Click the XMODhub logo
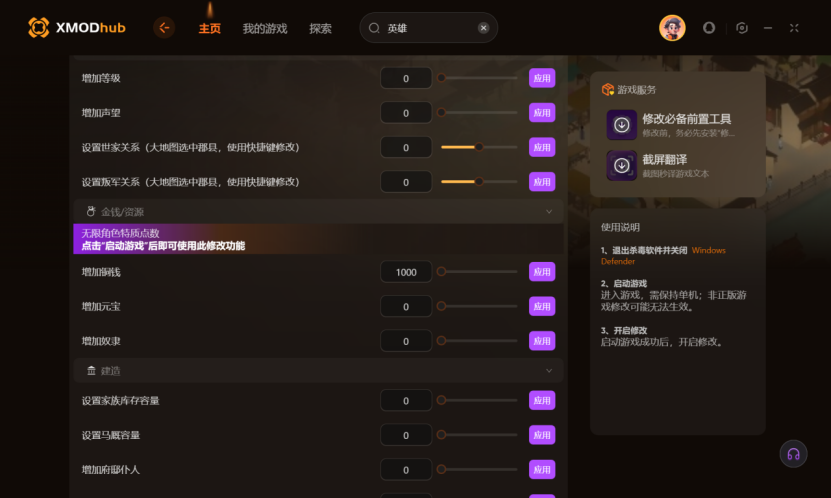This screenshot has height=498, width=831. (x=76, y=28)
